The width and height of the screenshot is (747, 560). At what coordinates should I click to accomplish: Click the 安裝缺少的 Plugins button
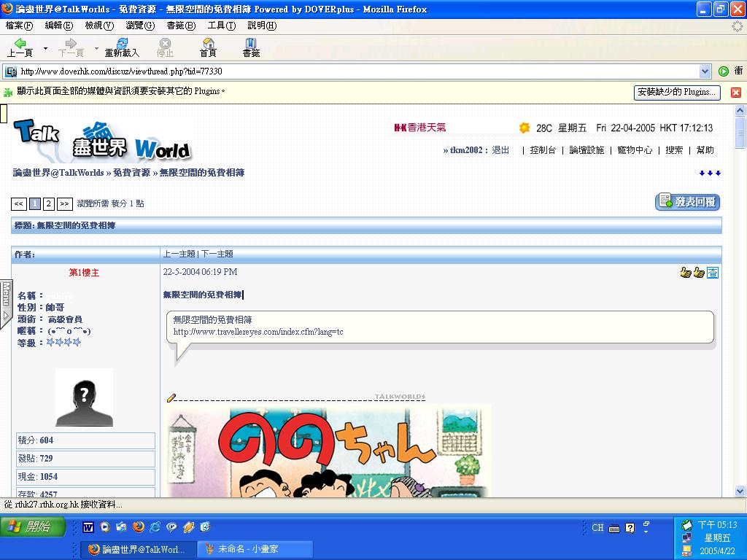pyautogui.click(x=676, y=93)
